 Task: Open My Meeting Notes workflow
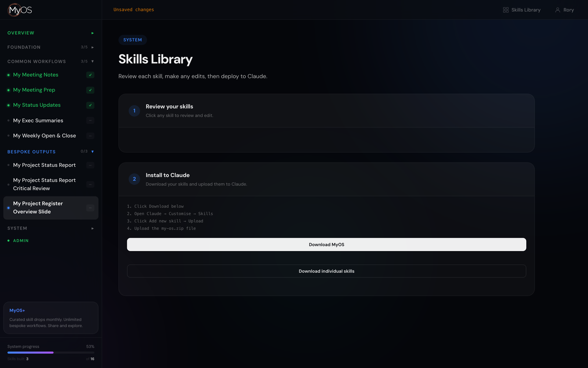[36, 75]
